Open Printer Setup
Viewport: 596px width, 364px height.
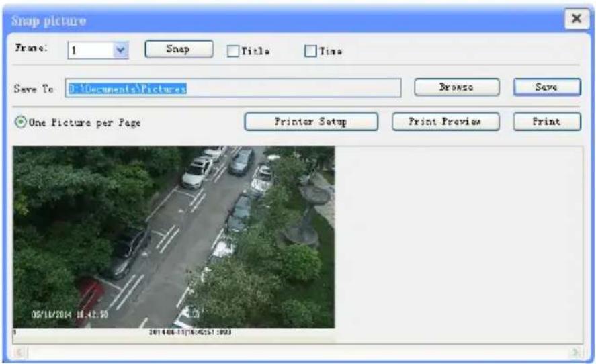coord(311,122)
